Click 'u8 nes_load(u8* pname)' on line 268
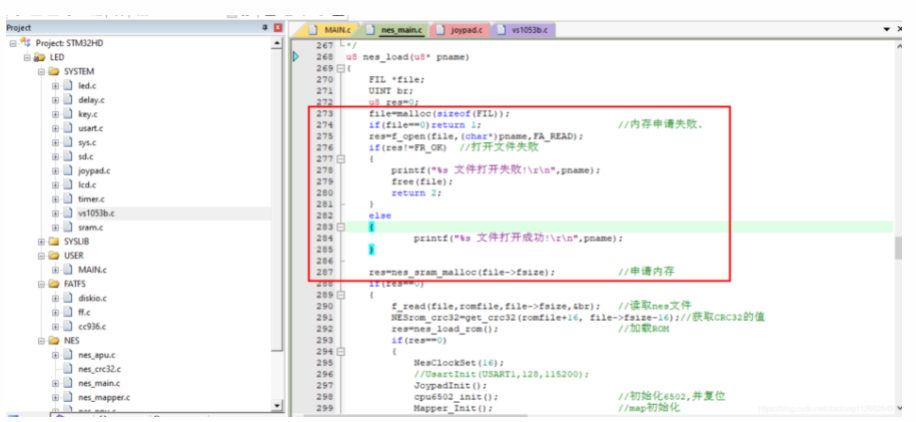The image size is (916, 422). 407,57
